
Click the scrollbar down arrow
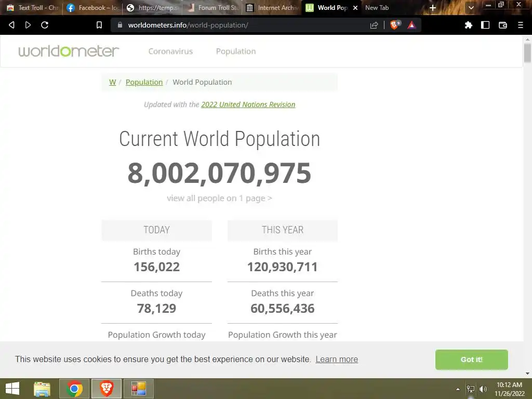click(x=527, y=374)
